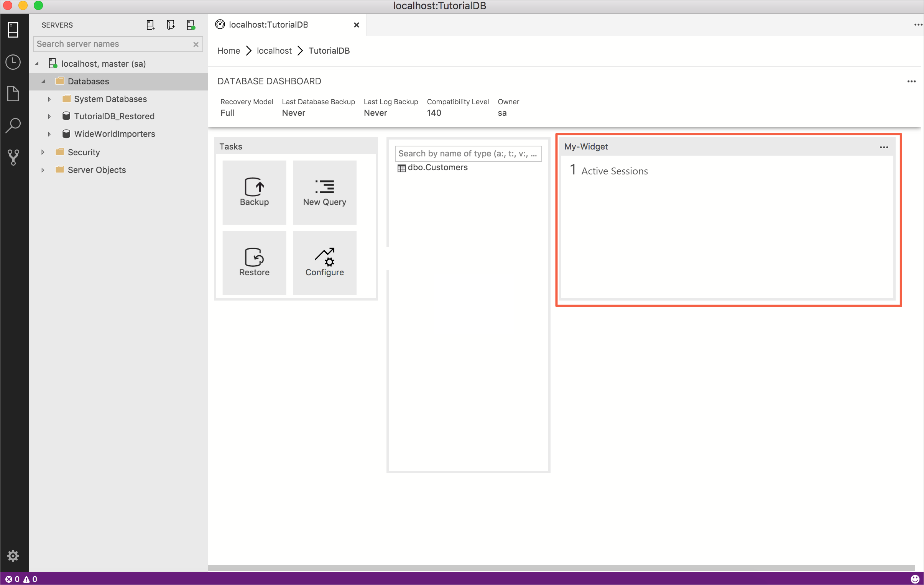Image resolution: width=924 pixels, height=585 pixels.
Task: Navigate to localhost breadcrumb link
Action: [274, 51]
